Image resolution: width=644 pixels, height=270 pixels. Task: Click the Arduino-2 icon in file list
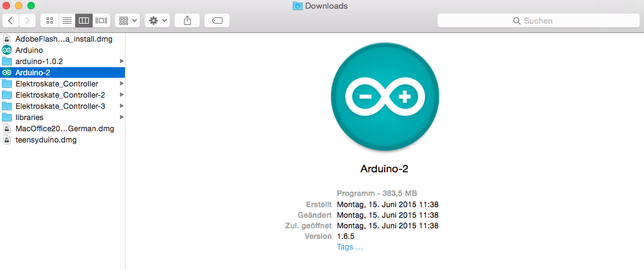tap(7, 72)
